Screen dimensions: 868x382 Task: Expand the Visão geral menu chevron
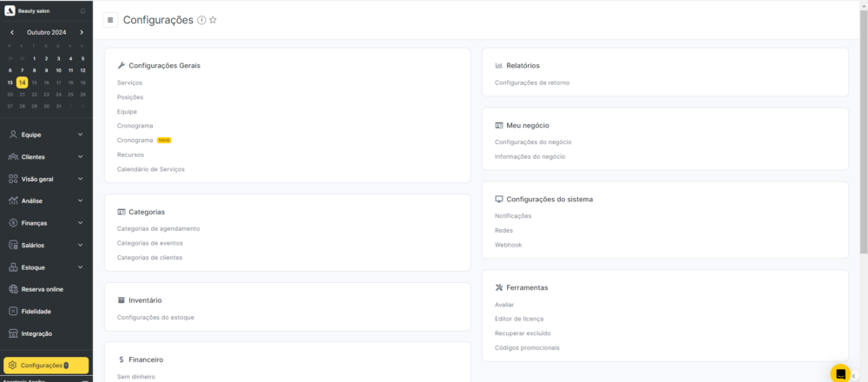(x=80, y=179)
